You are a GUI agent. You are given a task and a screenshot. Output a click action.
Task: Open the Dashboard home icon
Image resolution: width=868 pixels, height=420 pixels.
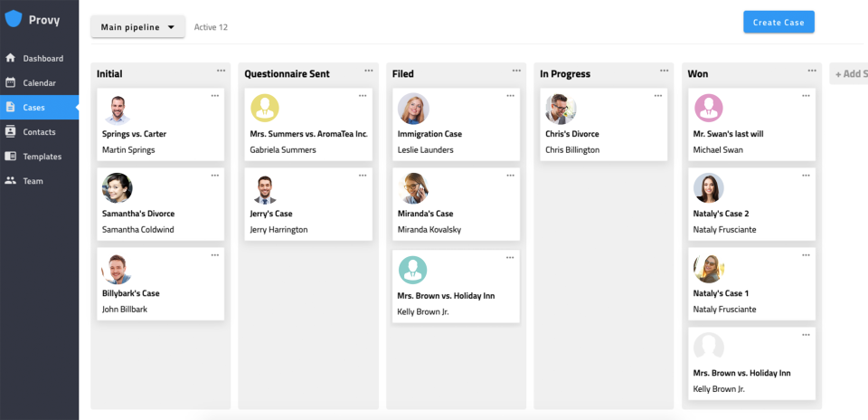11,58
